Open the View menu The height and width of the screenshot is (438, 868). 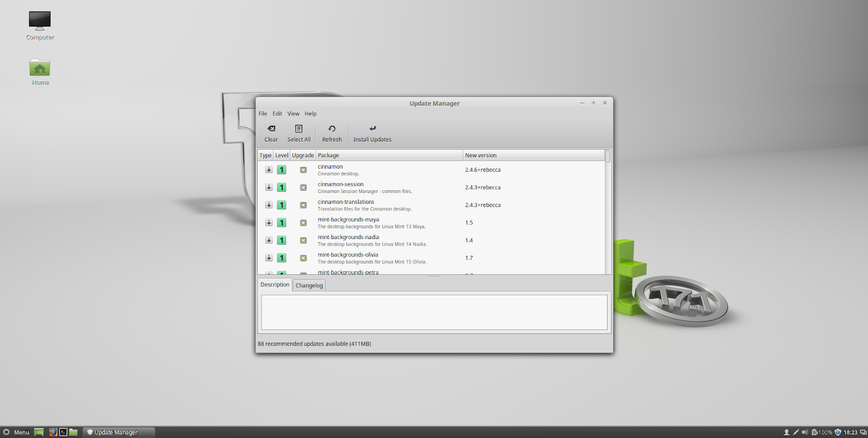click(293, 114)
